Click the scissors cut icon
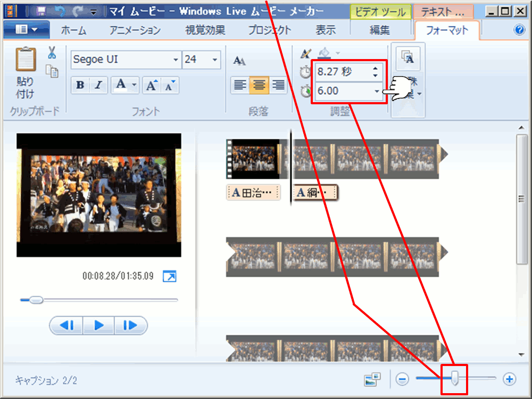Image resolution: width=532 pixels, height=399 pixels. (52, 53)
